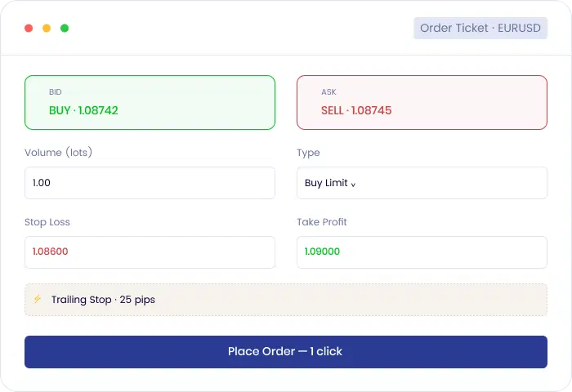Focus the Volume field showing 1.00

(x=150, y=183)
